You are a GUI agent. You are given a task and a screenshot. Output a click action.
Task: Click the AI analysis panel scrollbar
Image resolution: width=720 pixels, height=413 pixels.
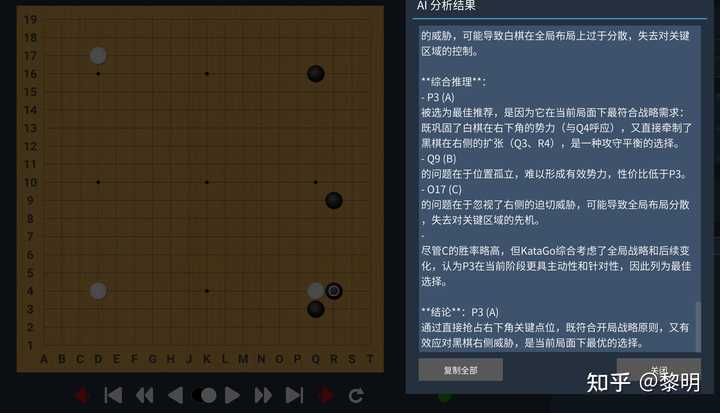[x=698, y=327]
